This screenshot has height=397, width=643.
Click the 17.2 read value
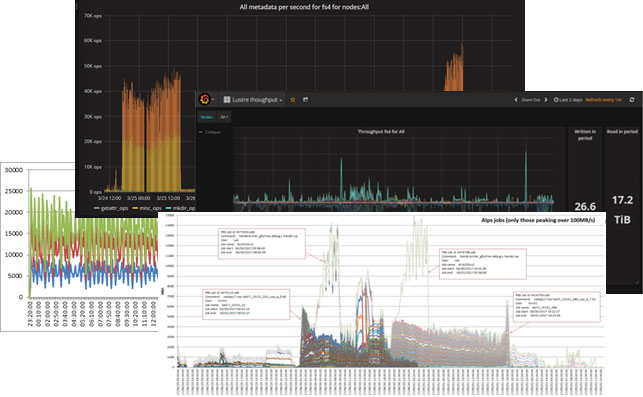622,200
